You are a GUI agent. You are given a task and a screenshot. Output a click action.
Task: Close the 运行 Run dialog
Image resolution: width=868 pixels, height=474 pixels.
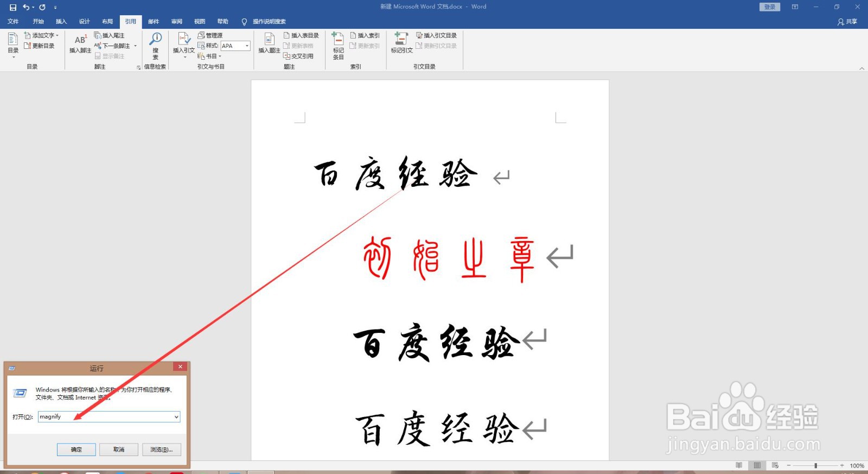(181, 367)
